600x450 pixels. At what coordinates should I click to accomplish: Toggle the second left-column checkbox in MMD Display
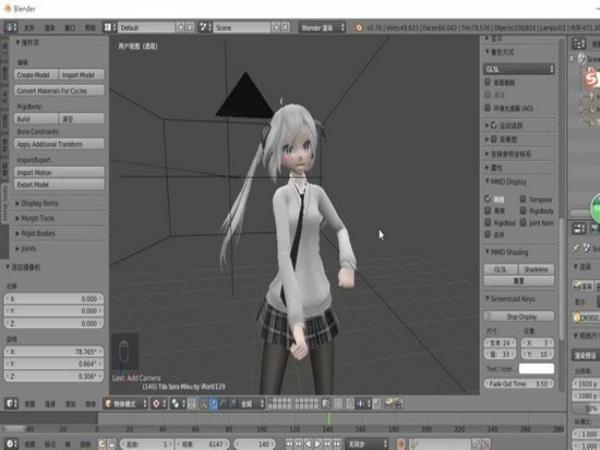pos(488,211)
